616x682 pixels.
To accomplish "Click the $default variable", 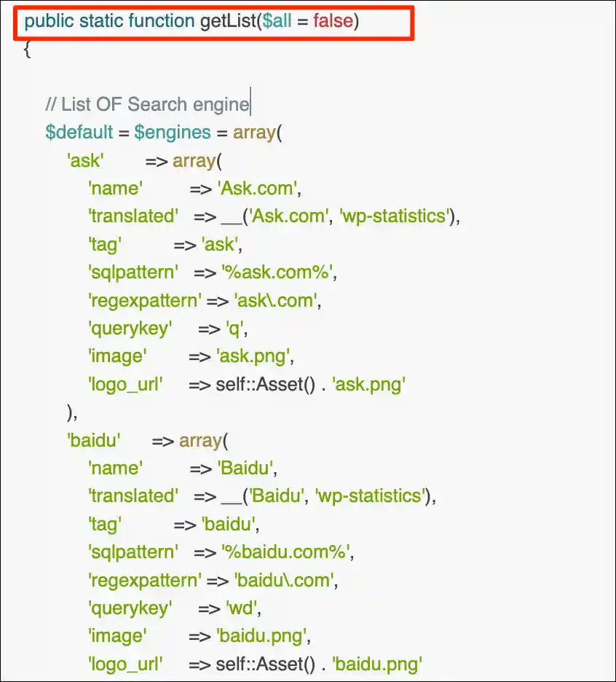I will pos(79,132).
